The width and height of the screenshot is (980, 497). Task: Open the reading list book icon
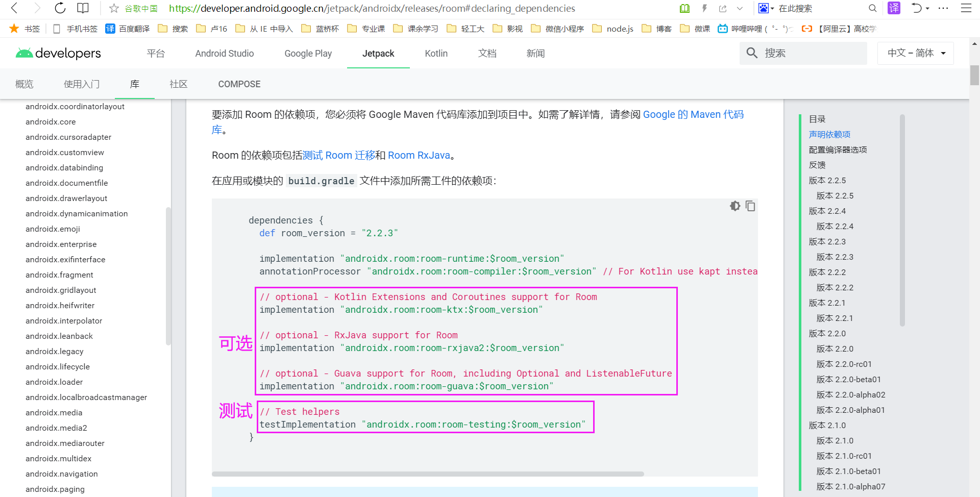tap(83, 8)
